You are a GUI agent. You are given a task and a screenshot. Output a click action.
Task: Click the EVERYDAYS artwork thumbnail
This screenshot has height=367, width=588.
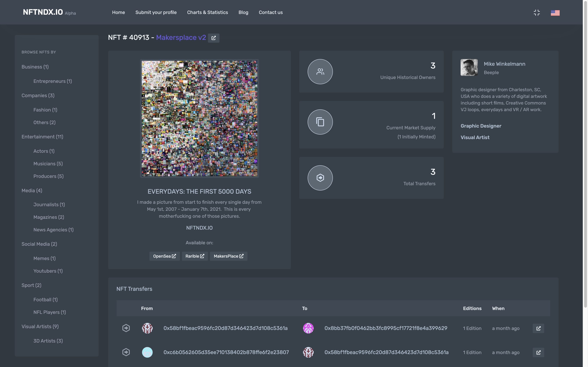[199, 118]
